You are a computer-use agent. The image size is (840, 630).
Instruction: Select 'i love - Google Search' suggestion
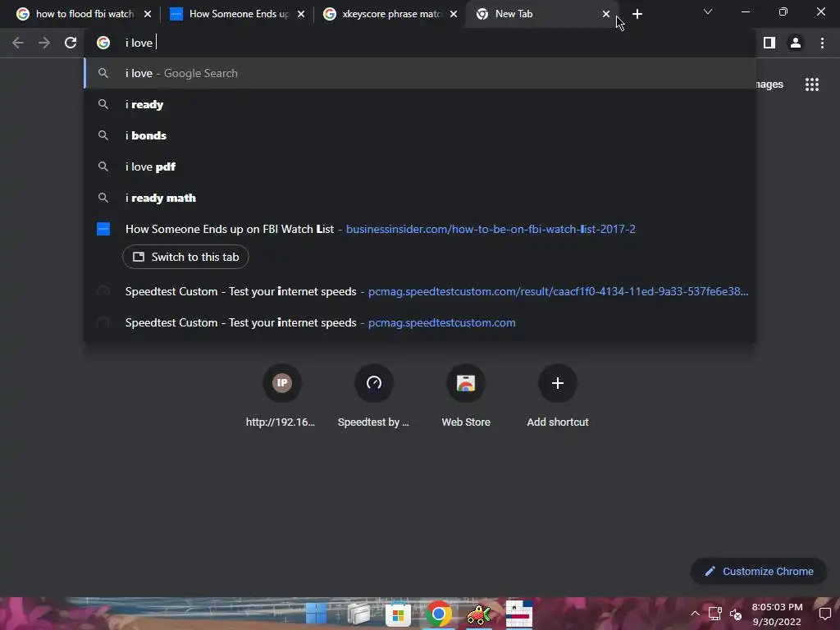click(x=420, y=73)
